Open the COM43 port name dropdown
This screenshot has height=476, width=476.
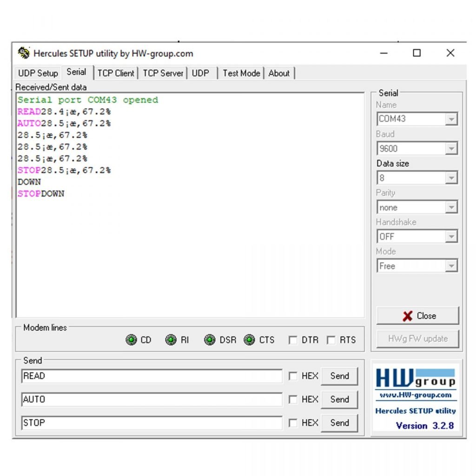coord(450,119)
